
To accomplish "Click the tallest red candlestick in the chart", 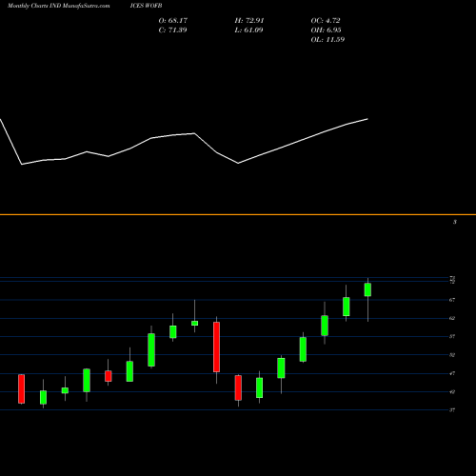I will tap(216, 347).
